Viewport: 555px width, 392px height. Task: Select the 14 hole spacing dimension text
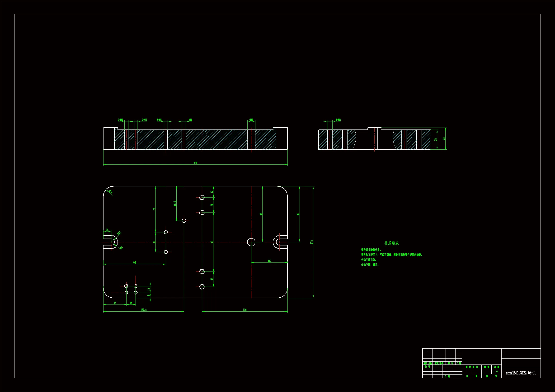point(131,303)
